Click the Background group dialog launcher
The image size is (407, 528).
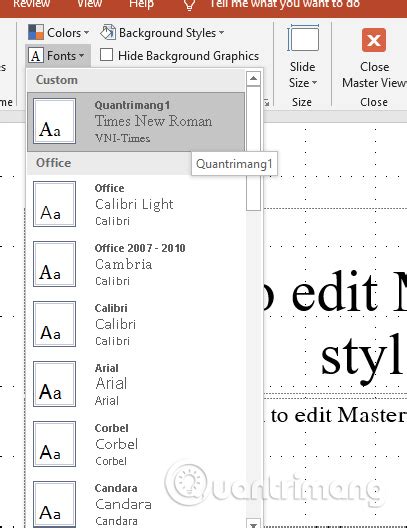click(x=267, y=103)
